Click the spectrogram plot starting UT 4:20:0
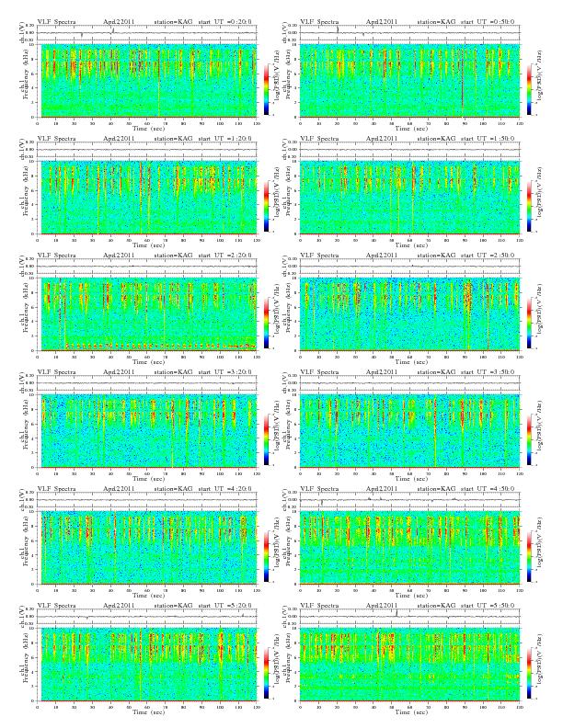The height and width of the screenshot is (728, 563). [147, 548]
